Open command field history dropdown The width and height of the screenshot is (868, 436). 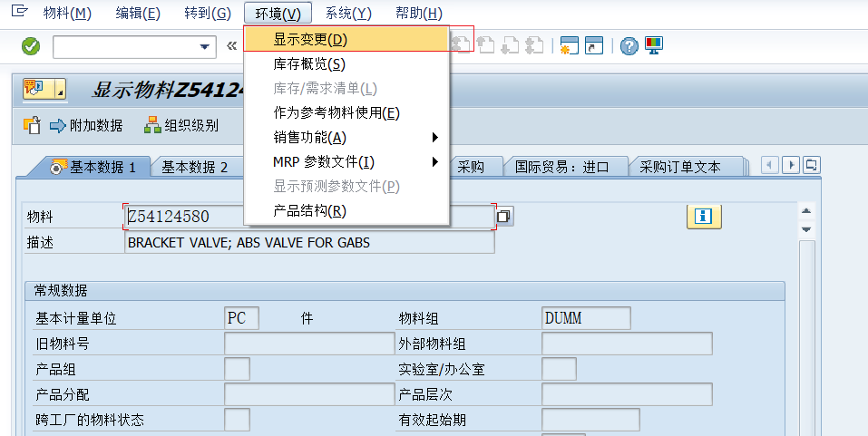pyautogui.click(x=205, y=46)
